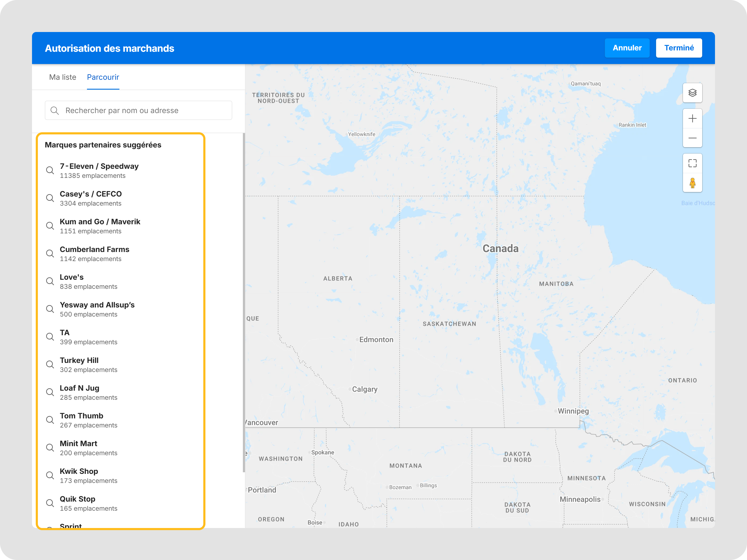
Task: Click the Annuler button
Action: (x=627, y=48)
